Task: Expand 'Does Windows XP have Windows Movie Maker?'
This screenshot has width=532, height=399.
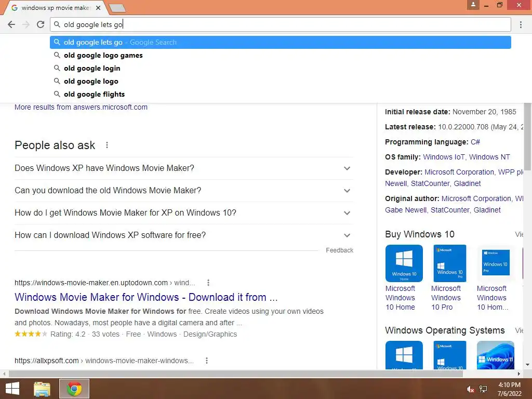Action: tap(184, 168)
